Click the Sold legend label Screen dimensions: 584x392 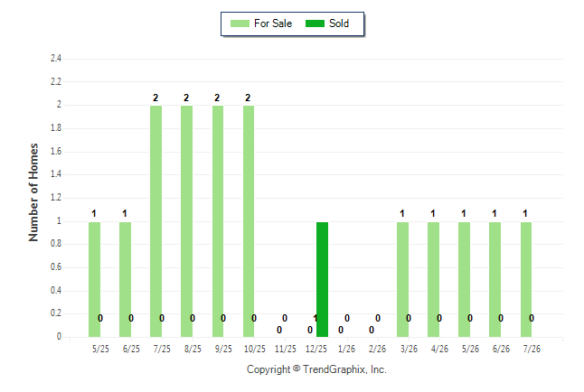[x=339, y=23]
